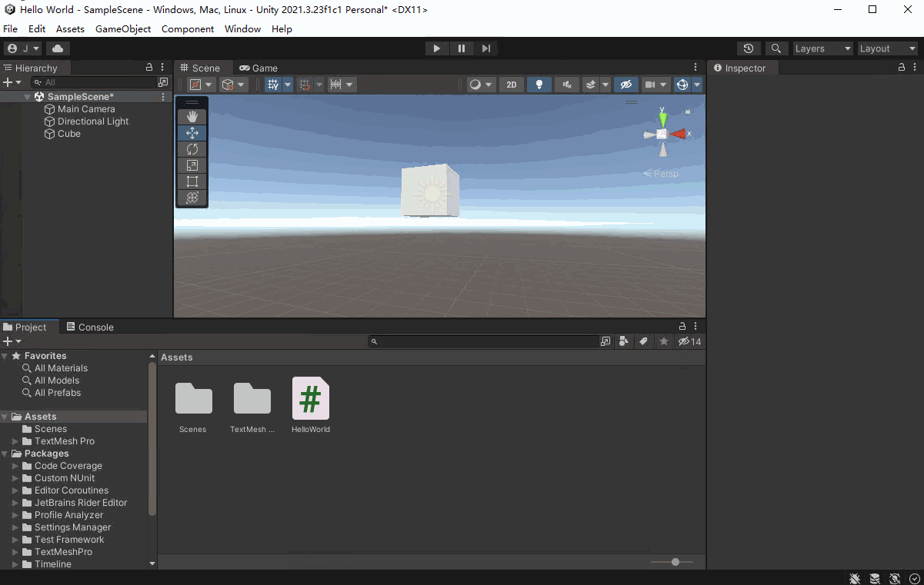
Task: Click the scene gizmo red X axis cone
Action: [x=678, y=134]
